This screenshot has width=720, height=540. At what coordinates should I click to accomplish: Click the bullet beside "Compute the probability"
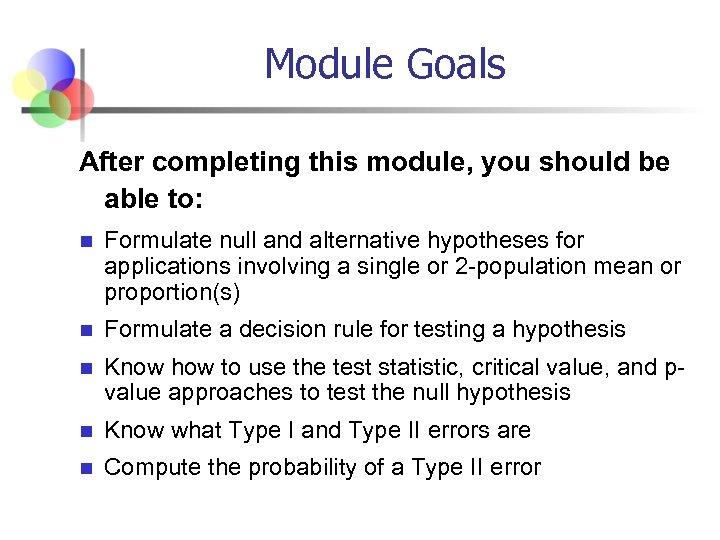pyautogui.click(x=86, y=468)
